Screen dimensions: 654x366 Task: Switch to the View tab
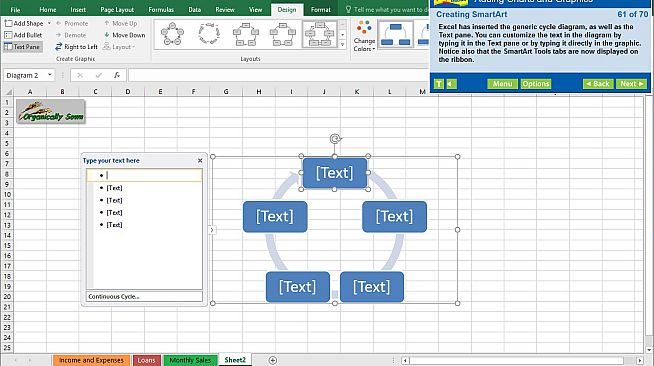pos(255,10)
